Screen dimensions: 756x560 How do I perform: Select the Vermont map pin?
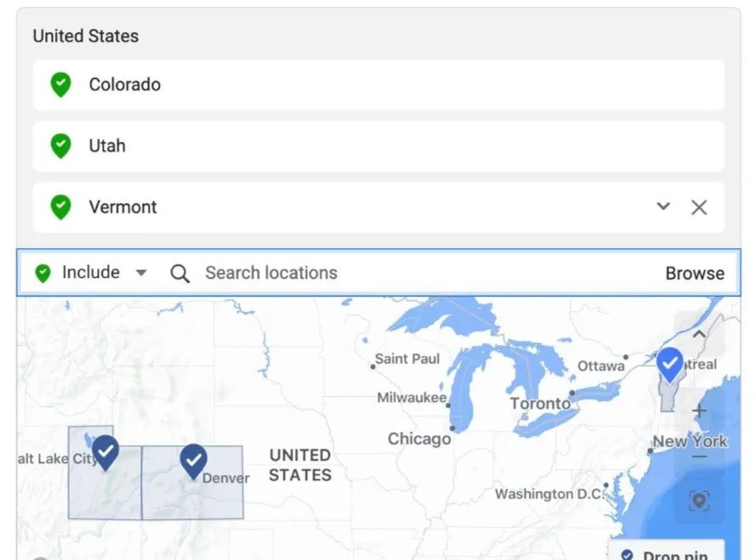[670, 365]
